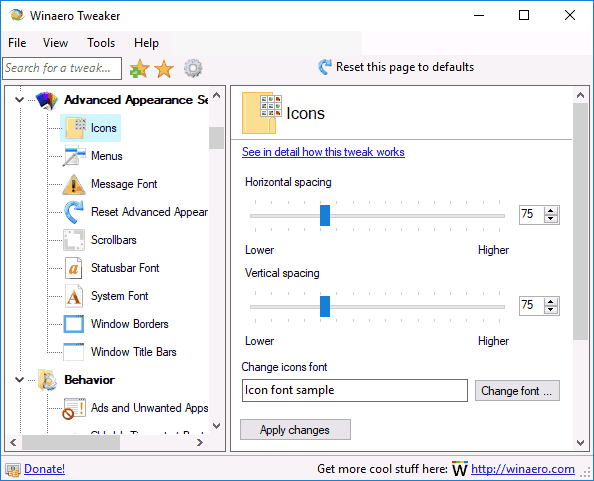Select Menus in the tree

pos(106,156)
